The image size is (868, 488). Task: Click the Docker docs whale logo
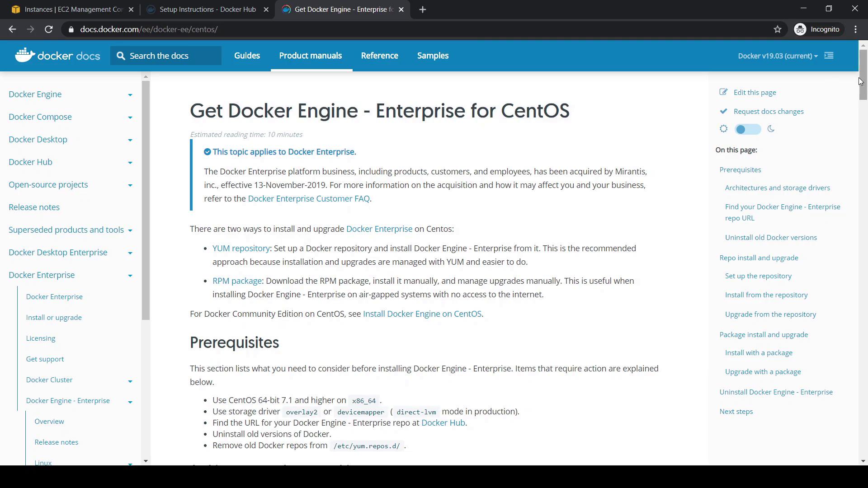point(25,55)
